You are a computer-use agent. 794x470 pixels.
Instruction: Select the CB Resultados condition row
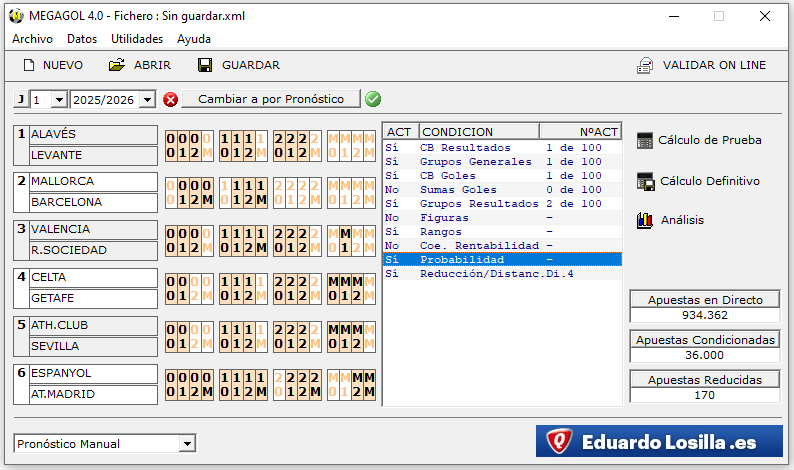(502, 147)
